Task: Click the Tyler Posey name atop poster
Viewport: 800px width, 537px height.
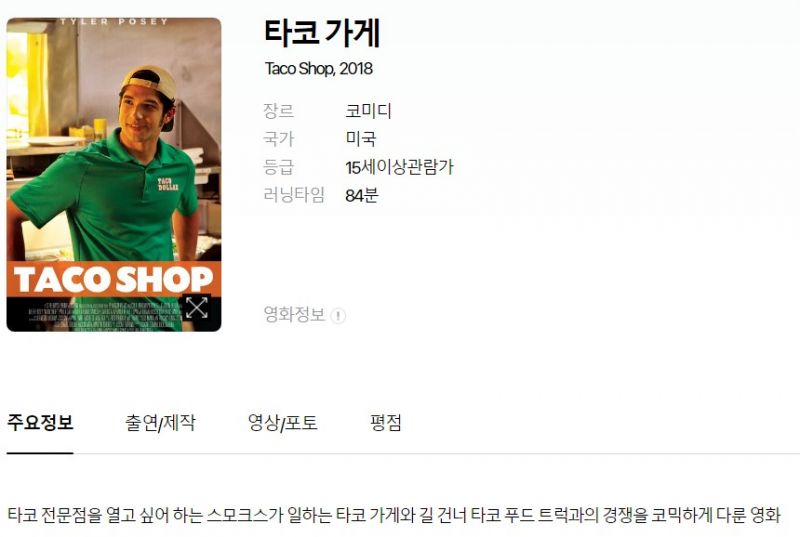Action: click(114, 21)
